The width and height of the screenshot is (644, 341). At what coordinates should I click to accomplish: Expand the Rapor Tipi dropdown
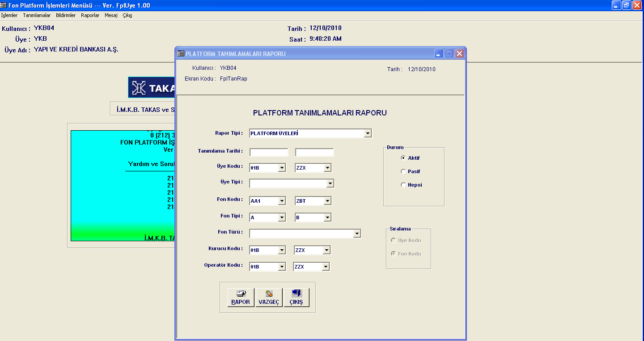pos(368,133)
